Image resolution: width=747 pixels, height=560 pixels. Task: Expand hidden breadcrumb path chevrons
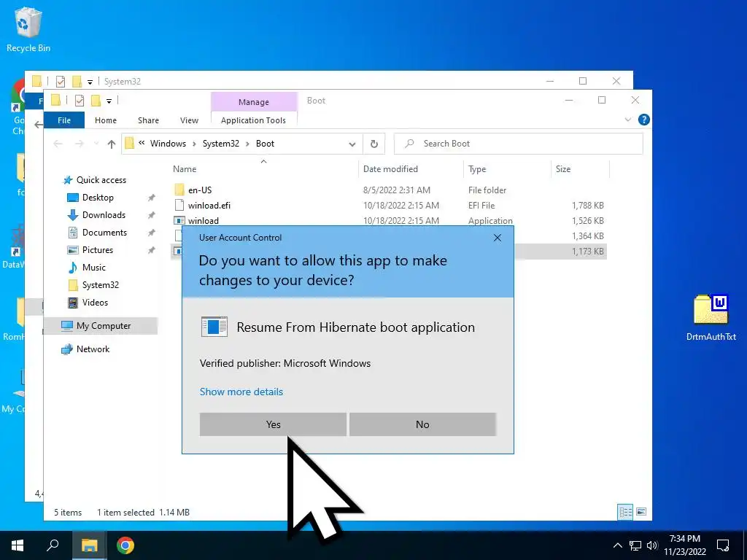pos(142,143)
